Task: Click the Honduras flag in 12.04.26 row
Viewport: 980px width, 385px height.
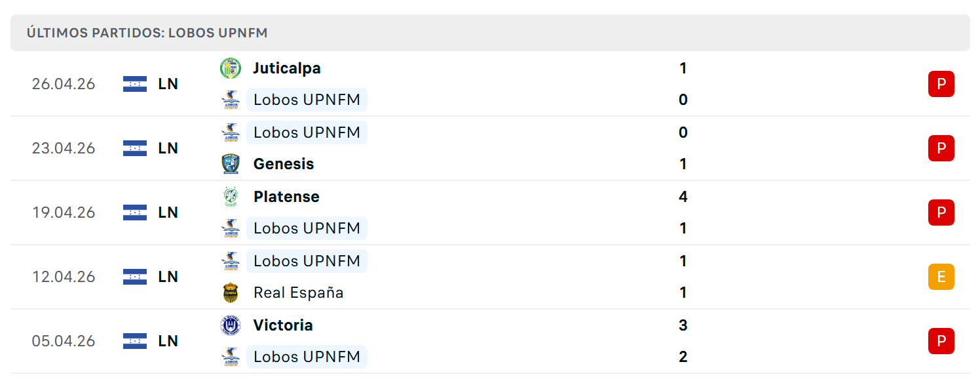Action: click(135, 277)
